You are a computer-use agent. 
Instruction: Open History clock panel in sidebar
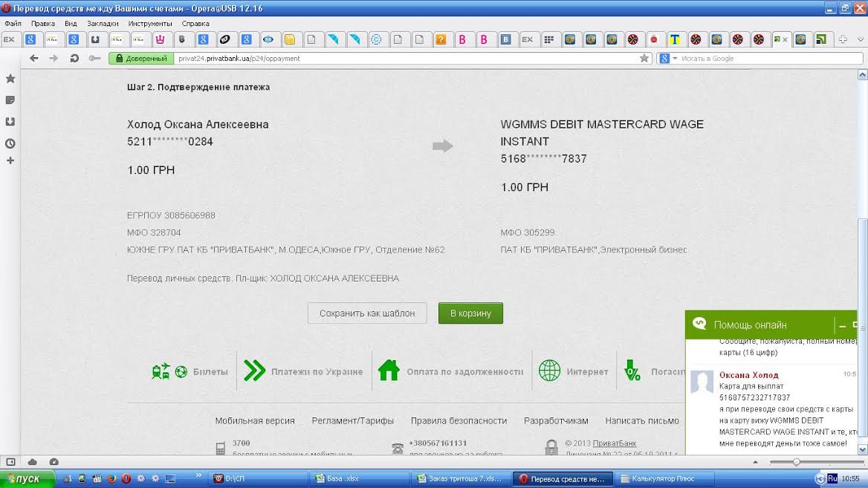click(x=10, y=143)
